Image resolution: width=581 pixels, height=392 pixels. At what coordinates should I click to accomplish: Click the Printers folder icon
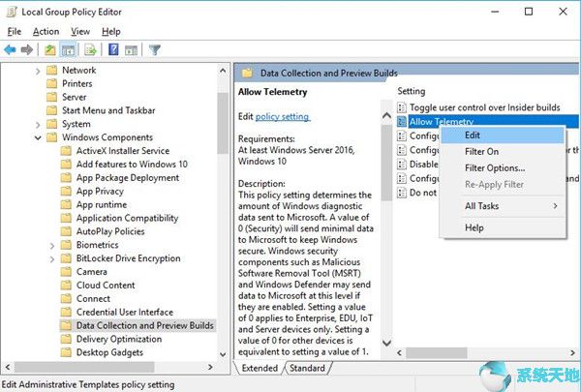(x=52, y=83)
